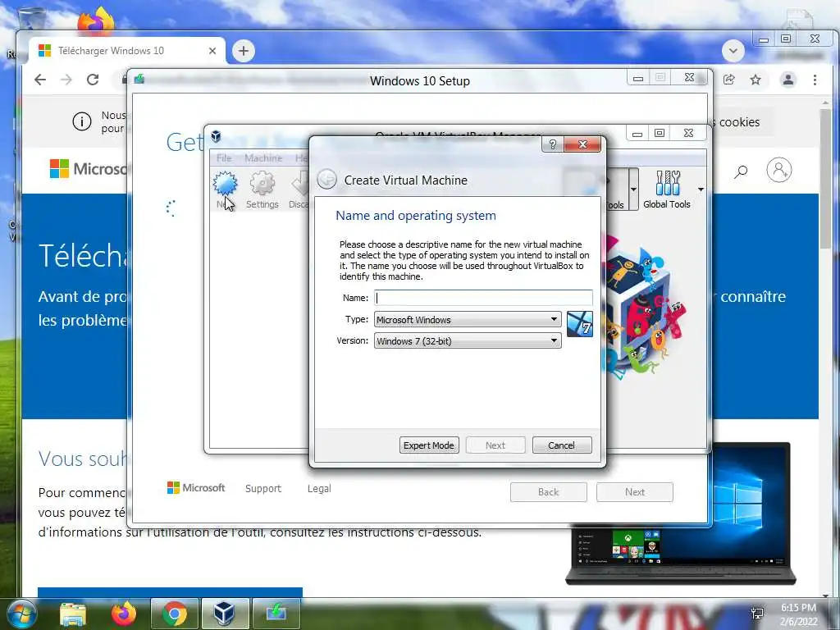The width and height of the screenshot is (840, 630).
Task: Click Back in Windows 10 Setup
Action: tap(548, 492)
